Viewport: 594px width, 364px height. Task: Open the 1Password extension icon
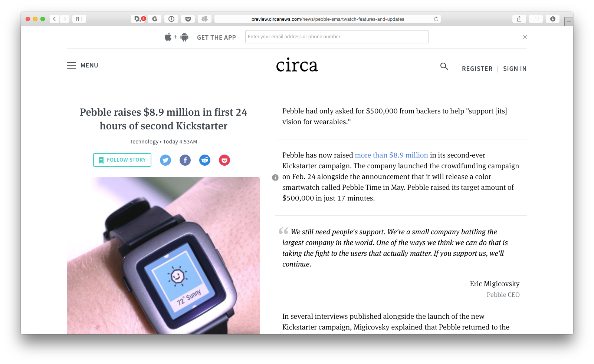click(x=171, y=19)
